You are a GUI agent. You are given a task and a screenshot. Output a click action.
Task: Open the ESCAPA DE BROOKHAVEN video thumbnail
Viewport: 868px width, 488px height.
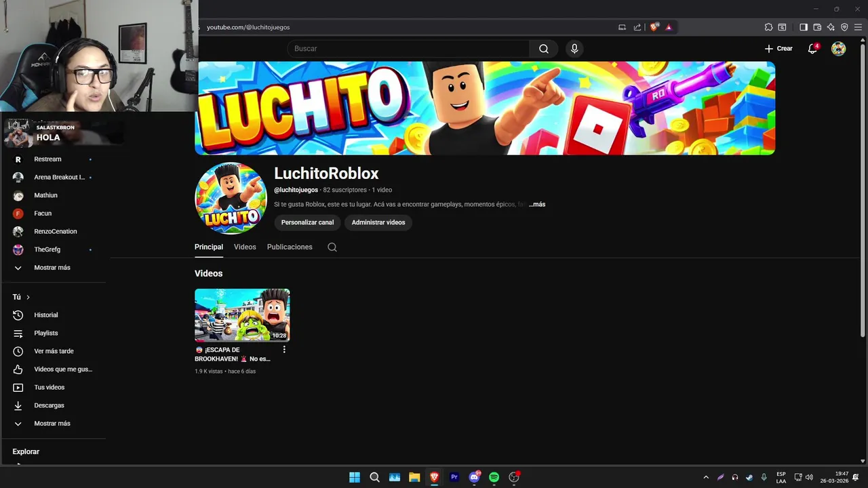(242, 315)
